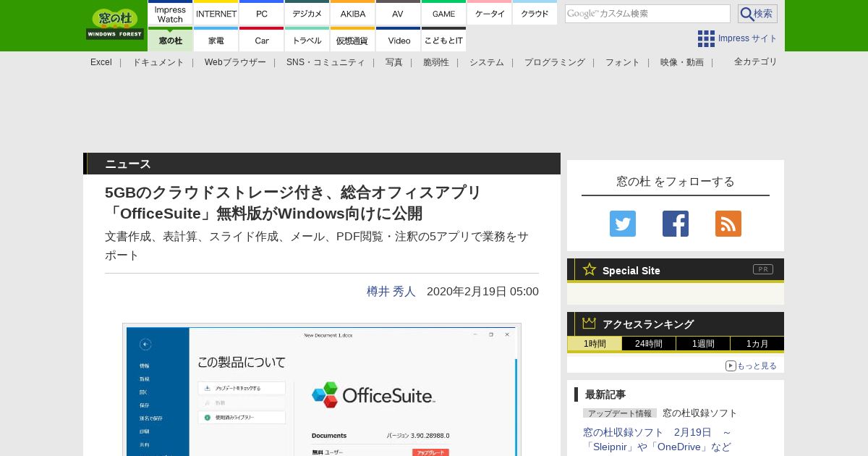Select the 仮想通貨 Watch tab
This screenshot has height=456, width=868.
[x=353, y=39]
